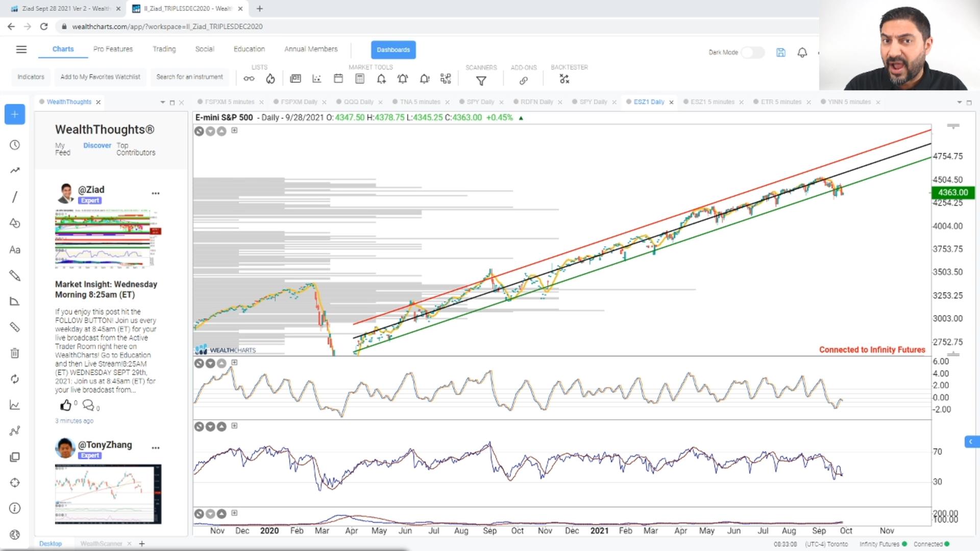Click the Dashboards button
This screenshot has height=551, width=980.
(x=393, y=49)
